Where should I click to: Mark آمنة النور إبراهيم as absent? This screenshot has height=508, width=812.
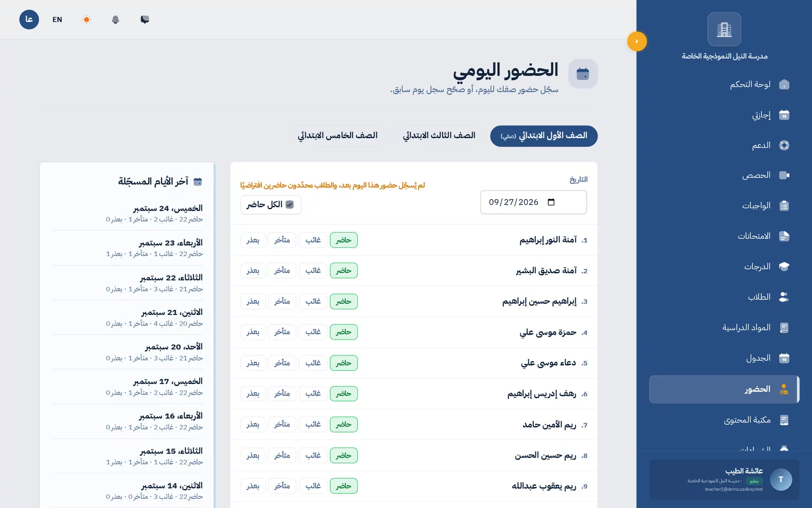313,240
